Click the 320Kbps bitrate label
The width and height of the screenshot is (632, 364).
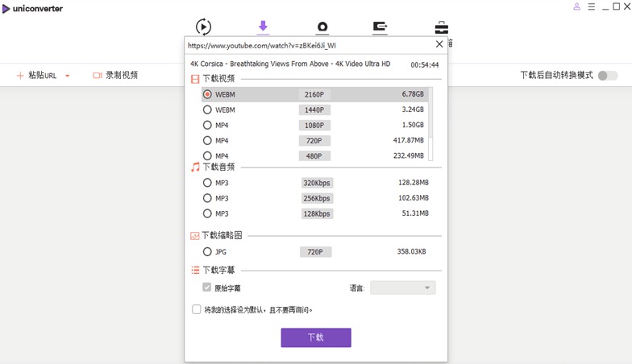(x=317, y=183)
